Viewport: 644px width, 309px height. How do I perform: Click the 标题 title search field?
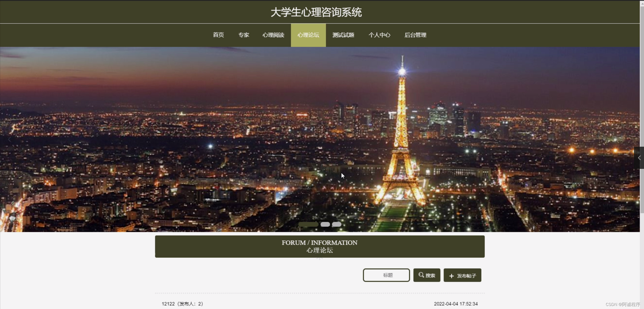(386, 275)
